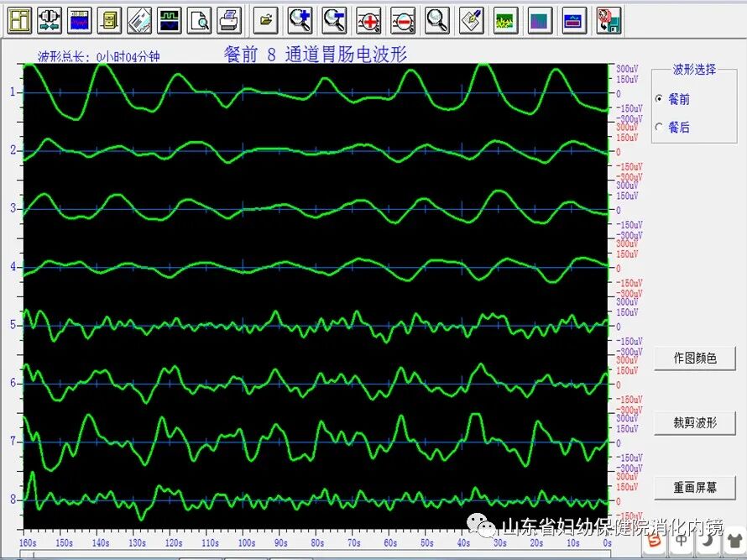Click the floppy disk export icon
This screenshot has height=560, width=747.
[x=609, y=20]
